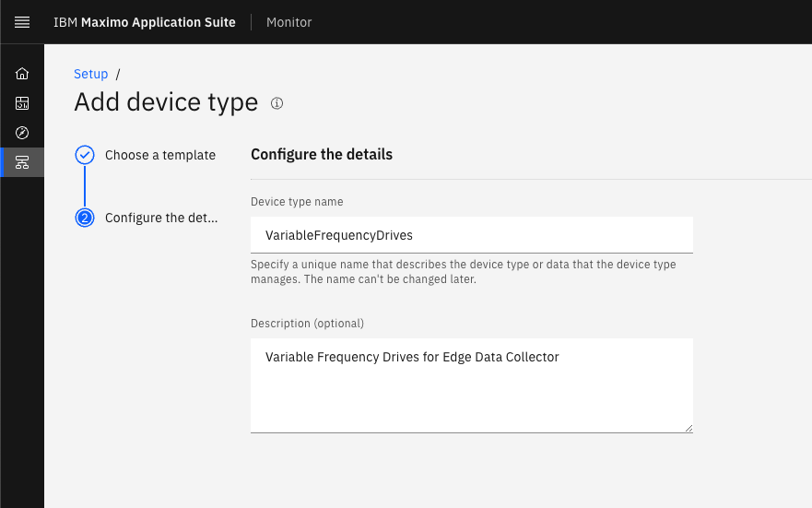This screenshot has height=508, width=812.
Task: Click the step 2 numbered circle
Action: click(85, 218)
